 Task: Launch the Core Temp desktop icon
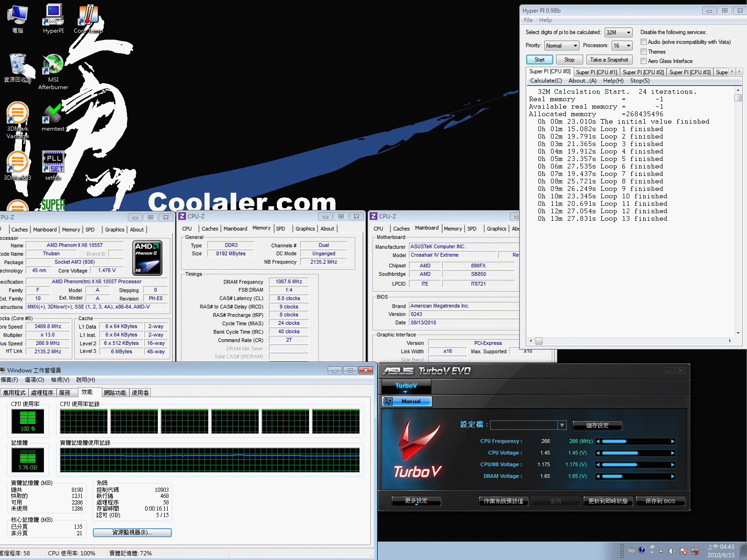pyautogui.click(x=88, y=19)
